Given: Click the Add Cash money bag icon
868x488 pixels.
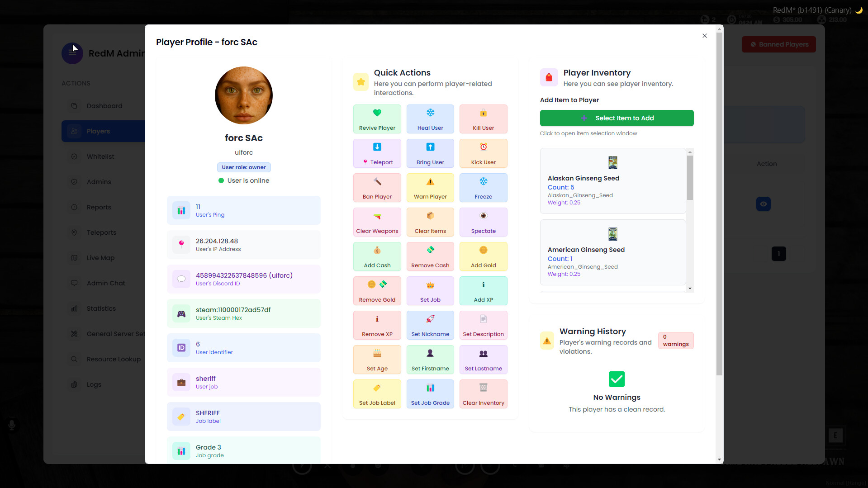Looking at the screenshot, I should coord(377,250).
